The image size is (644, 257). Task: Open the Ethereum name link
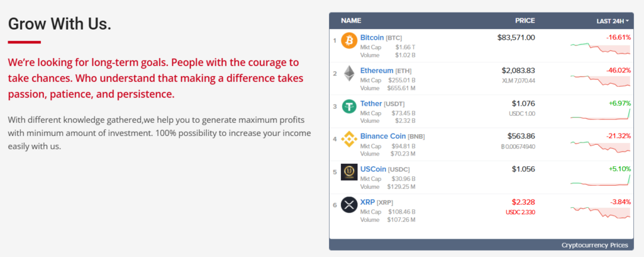(x=376, y=71)
